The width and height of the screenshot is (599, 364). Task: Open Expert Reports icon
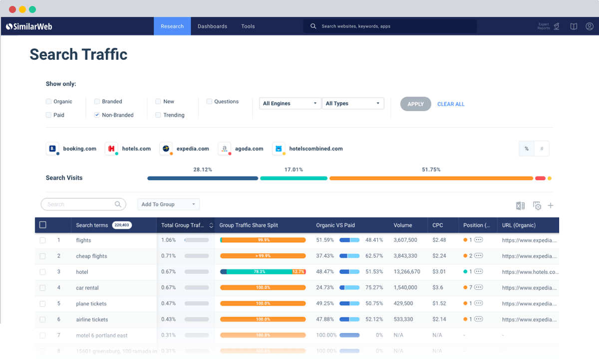tap(556, 26)
